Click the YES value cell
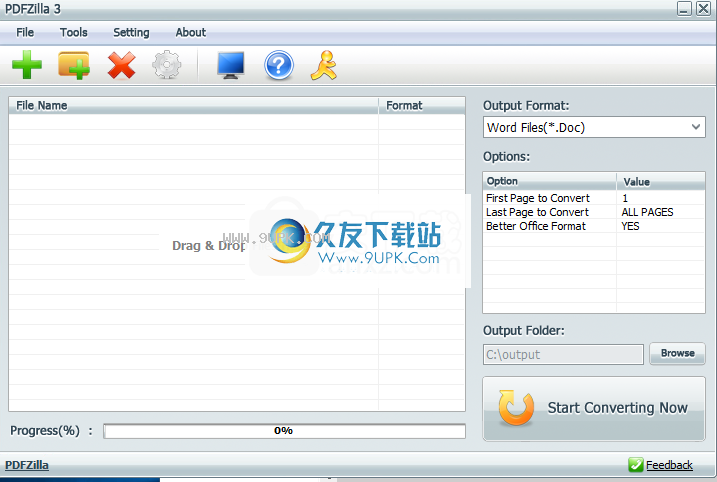Image resolution: width=717 pixels, height=482 pixels. (630, 226)
